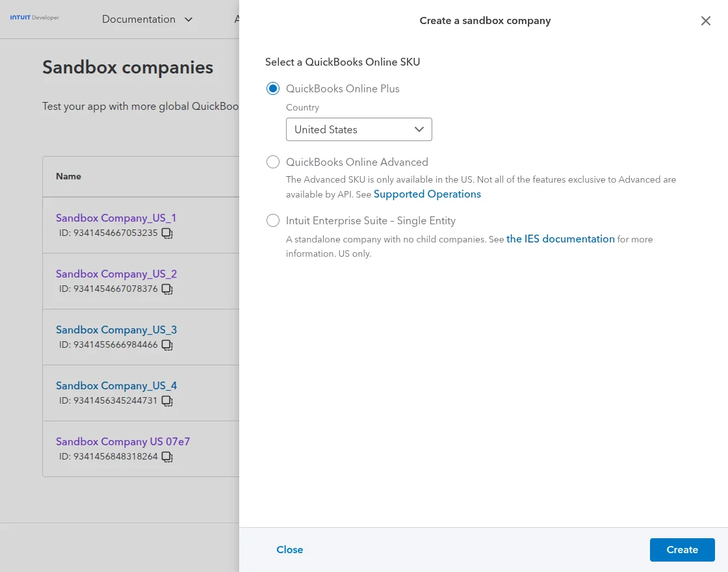Open Sandbox Company_US_3 link
The image size is (728, 572).
click(116, 330)
